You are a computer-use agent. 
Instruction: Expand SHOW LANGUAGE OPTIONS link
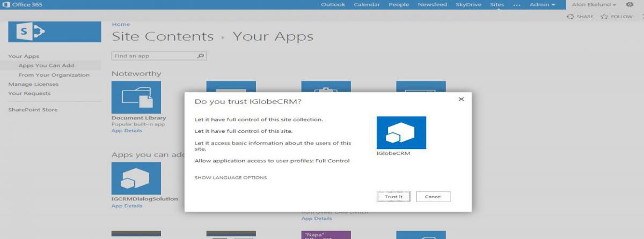pyautogui.click(x=230, y=178)
